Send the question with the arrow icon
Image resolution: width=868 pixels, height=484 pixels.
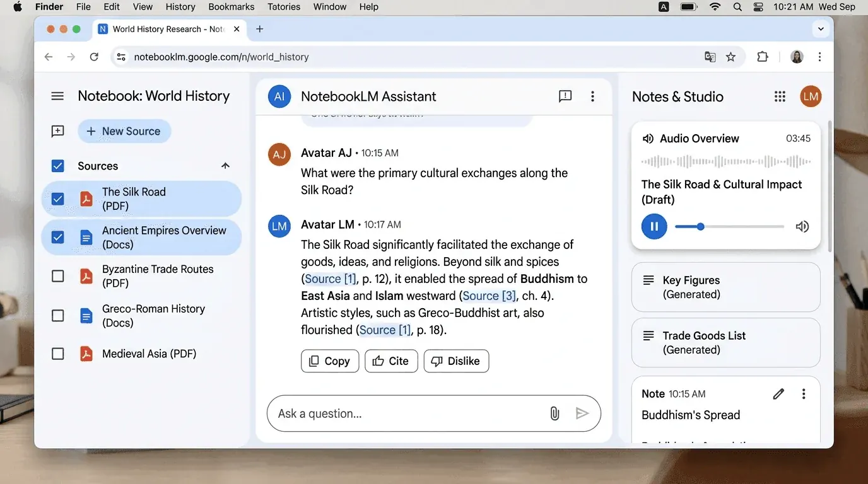tap(582, 413)
